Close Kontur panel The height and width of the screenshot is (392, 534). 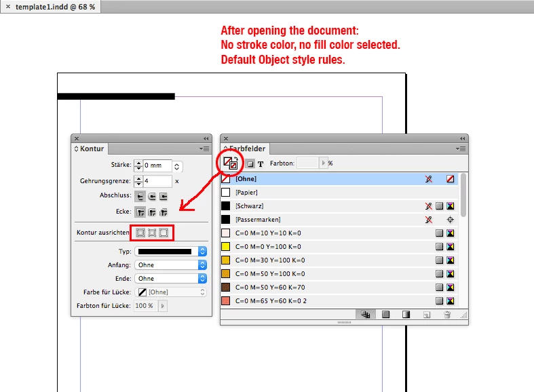77,138
